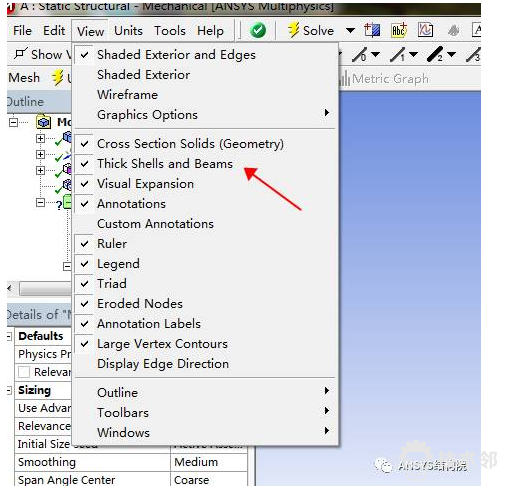The image size is (507, 491).
Task: Click the Mesh toolbar button
Action: click(24, 78)
